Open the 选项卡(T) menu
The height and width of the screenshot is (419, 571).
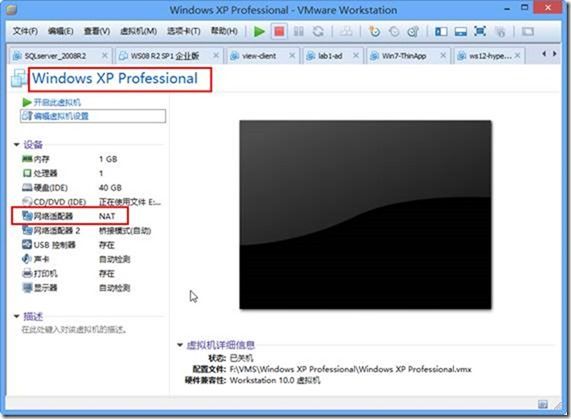click(184, 31)
